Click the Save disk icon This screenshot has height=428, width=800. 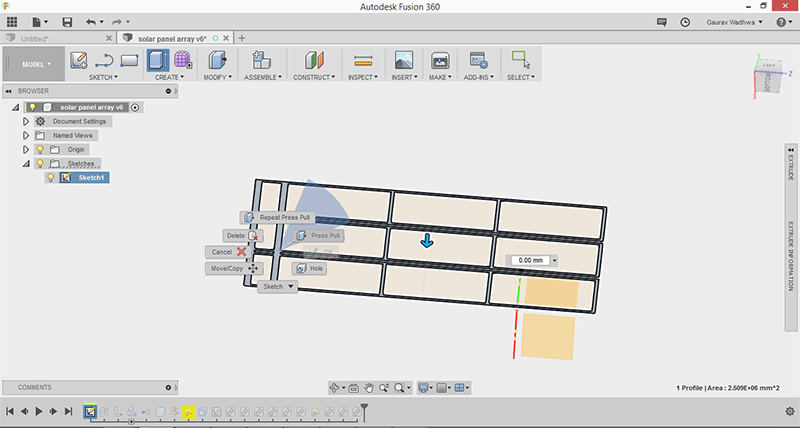coord(67,21)
